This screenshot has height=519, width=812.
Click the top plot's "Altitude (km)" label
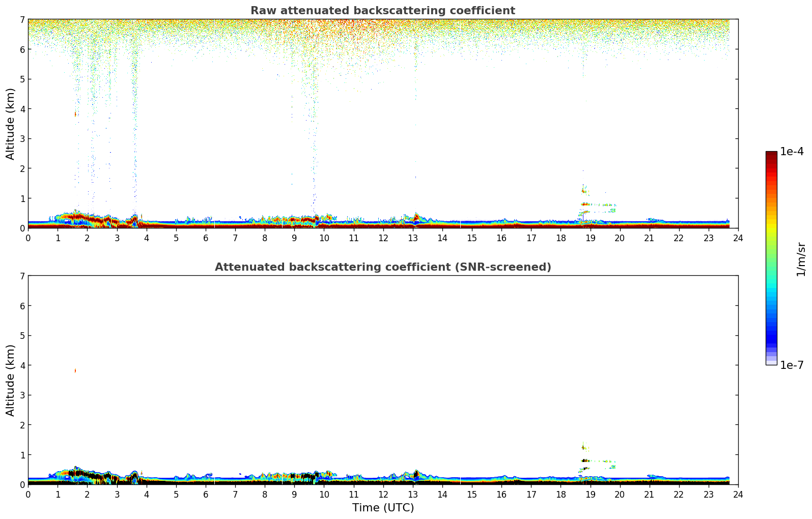(11, 124)
